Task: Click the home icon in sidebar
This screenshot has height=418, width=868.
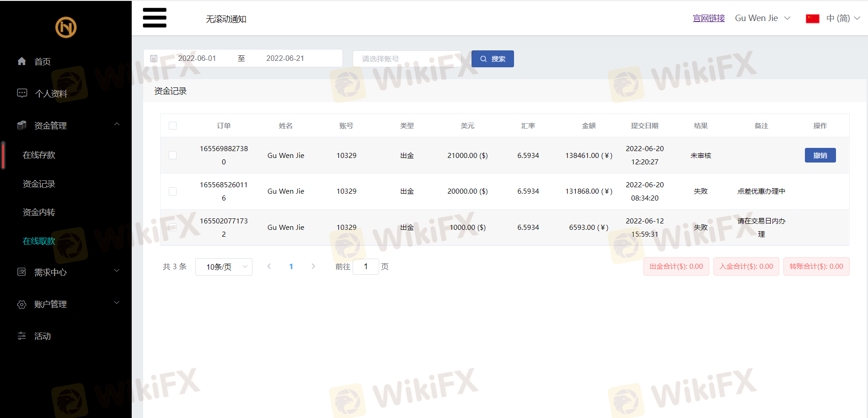Action: pyautogui.click(x=21, y=61)
